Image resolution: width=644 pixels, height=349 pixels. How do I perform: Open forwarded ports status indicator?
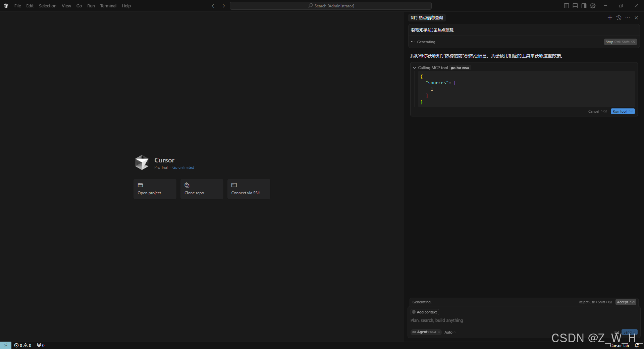point(41,345)
